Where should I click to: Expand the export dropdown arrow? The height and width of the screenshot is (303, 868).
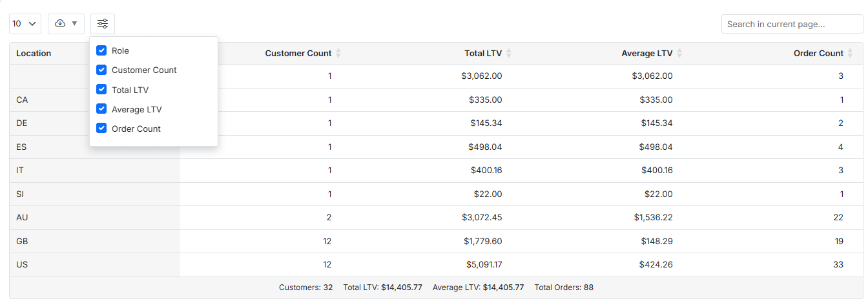click(74, 24)
